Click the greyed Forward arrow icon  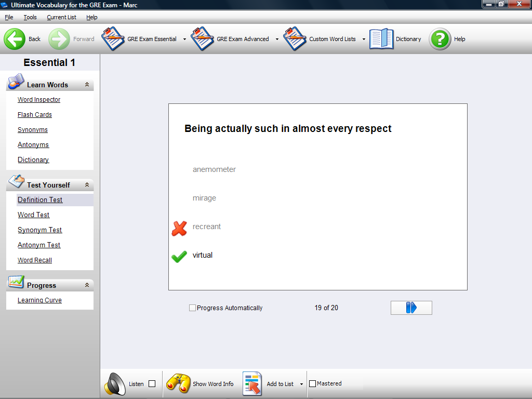click(59, 39)
